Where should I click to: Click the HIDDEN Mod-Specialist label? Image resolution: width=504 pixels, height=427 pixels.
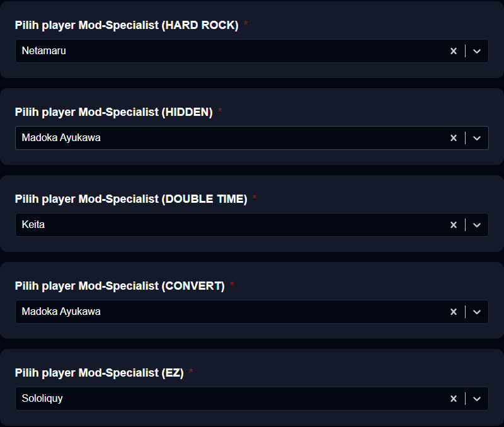[x=114, y=112]
